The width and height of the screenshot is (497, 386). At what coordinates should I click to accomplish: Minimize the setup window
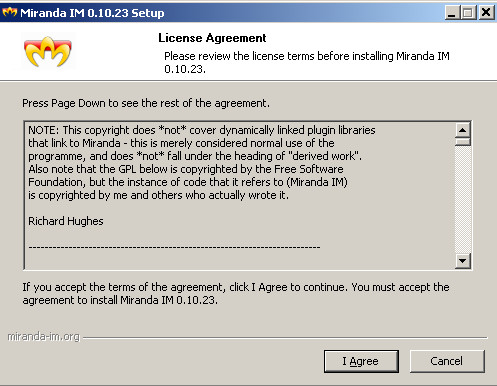point(452,13)
